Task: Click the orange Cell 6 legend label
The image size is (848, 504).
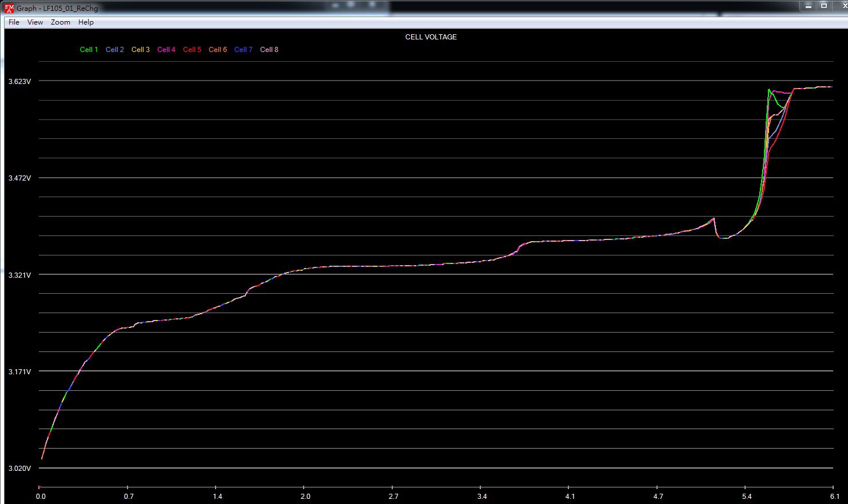Action: [217, 50]
